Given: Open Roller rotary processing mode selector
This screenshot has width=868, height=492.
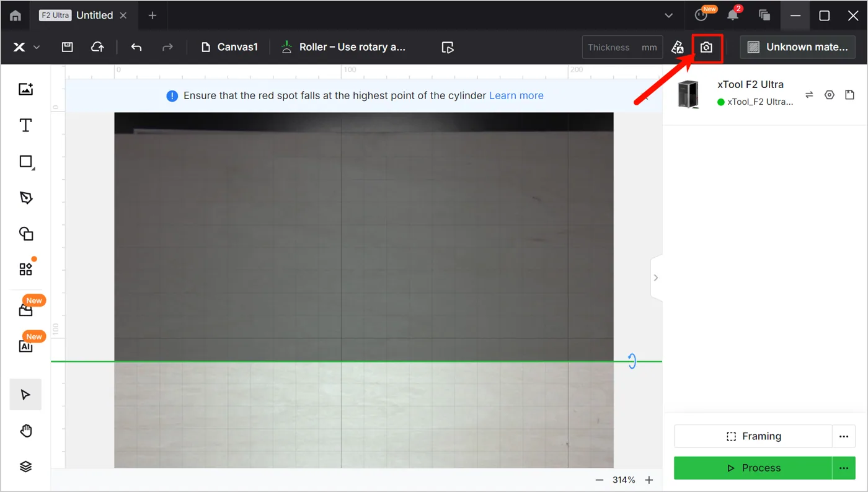Looking at the screenshot, I should 343,47.
